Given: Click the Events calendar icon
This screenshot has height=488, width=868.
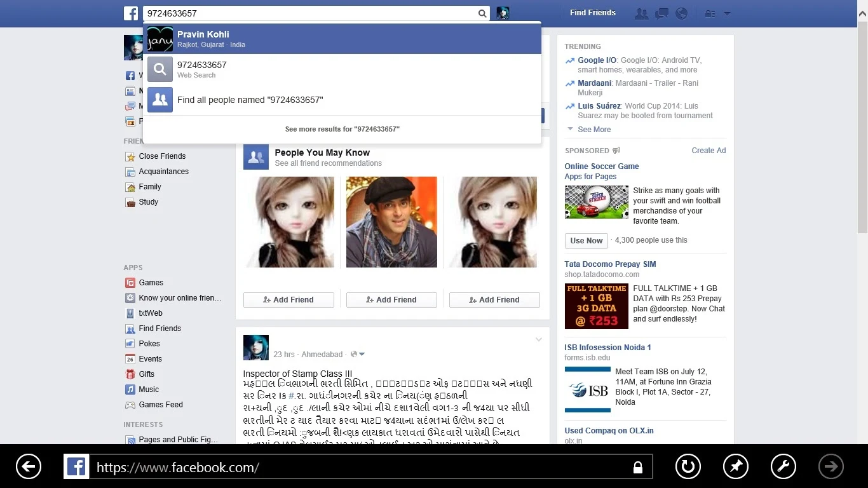Looking at the screenshot, I should pyautogui.click(x=130, y=359).
